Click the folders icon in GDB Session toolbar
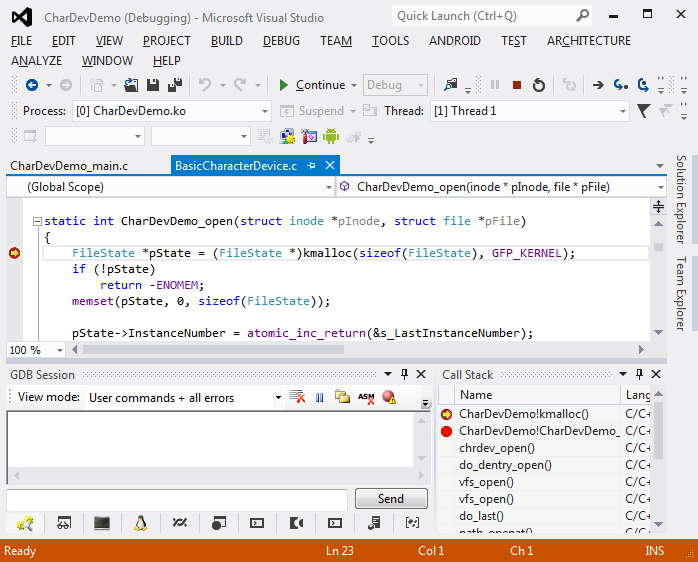 (x=342, y=396)
